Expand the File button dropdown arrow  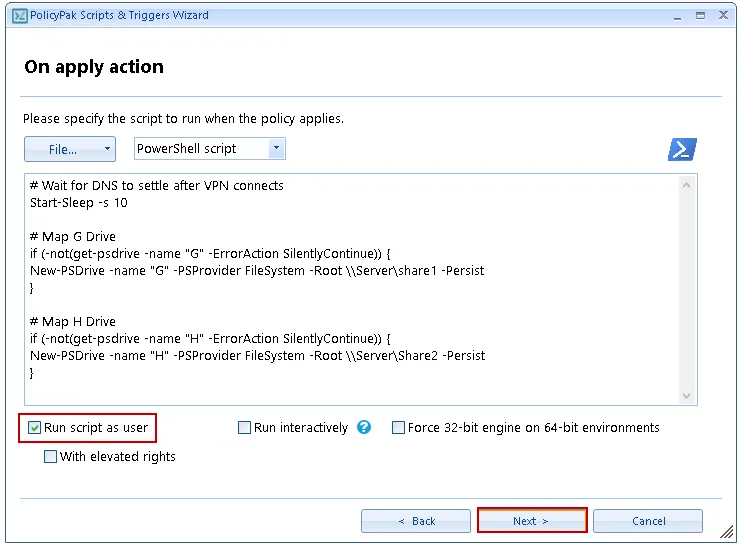click(106, 149)
